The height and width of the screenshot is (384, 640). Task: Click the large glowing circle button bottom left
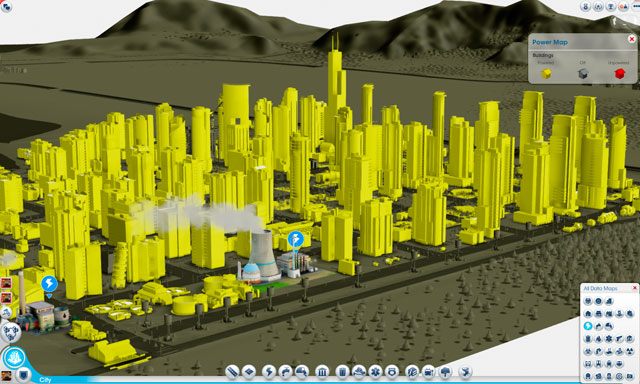coord(13,358)
